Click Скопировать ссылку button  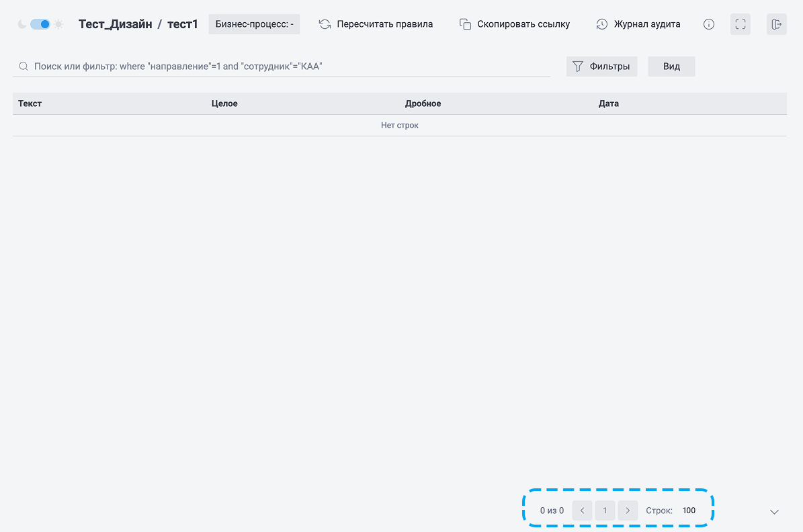(x=514, y=24)
